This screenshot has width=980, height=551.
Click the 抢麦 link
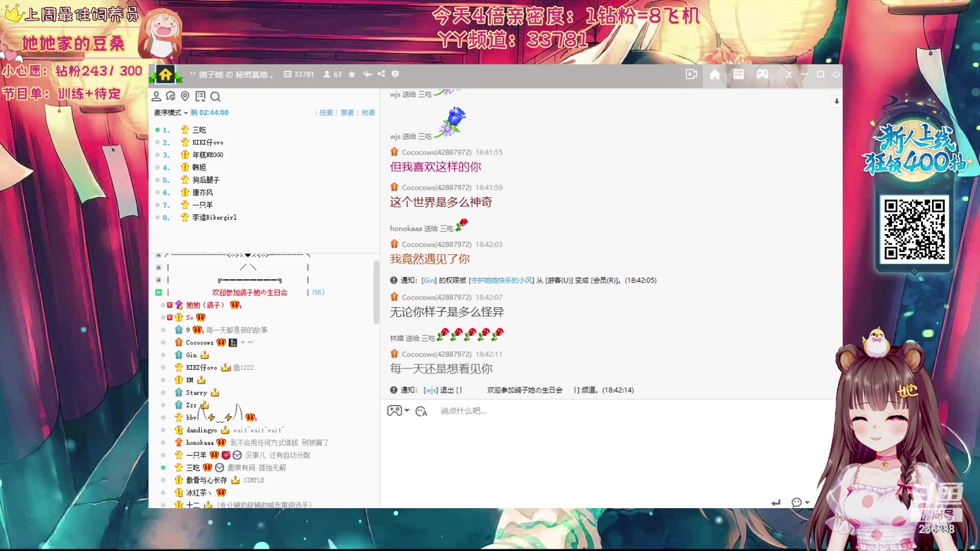(x=368, y=113)
